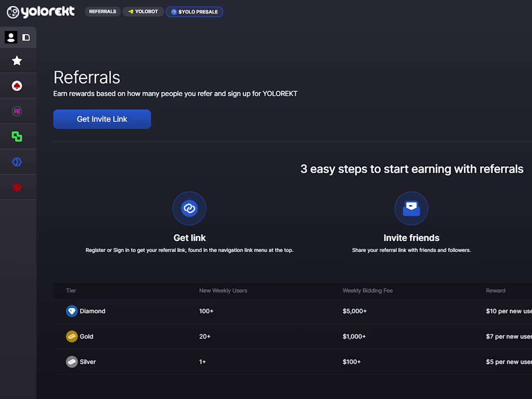The width and height of the screenshot is (532, 399).
Task: Open the REFERRALS nav tab
Action: point(103,12)
